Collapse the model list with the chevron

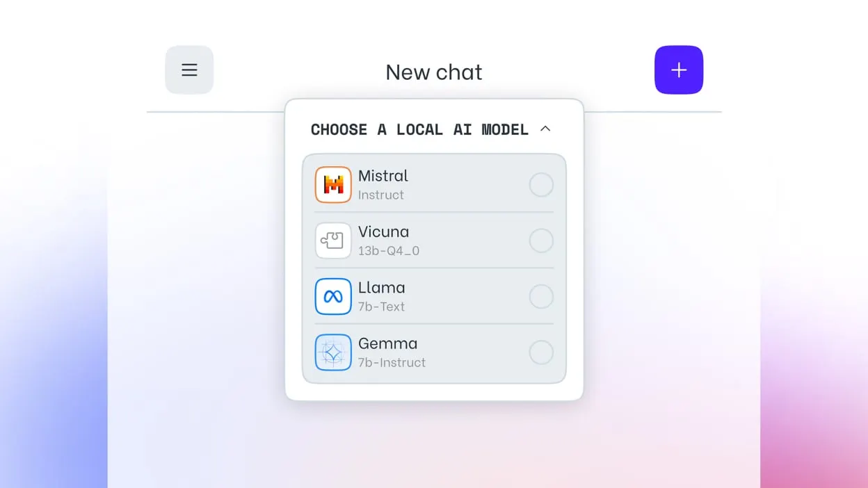[x=545, y=129]
